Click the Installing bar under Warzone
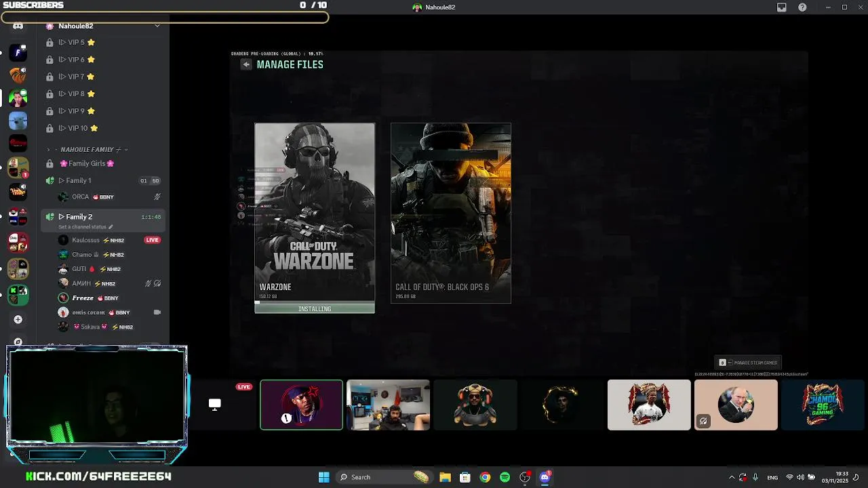Screen dimensions: 868x488 (x=315, y=308)
